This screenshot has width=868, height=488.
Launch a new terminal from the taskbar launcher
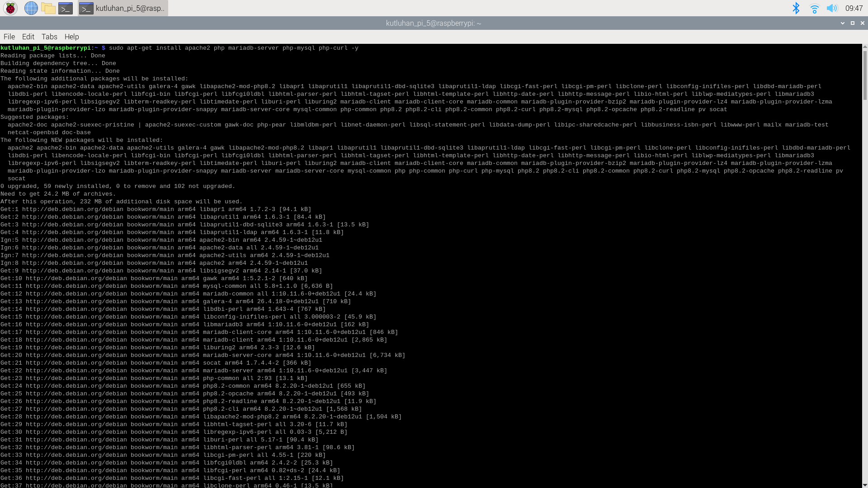(66, 8)
